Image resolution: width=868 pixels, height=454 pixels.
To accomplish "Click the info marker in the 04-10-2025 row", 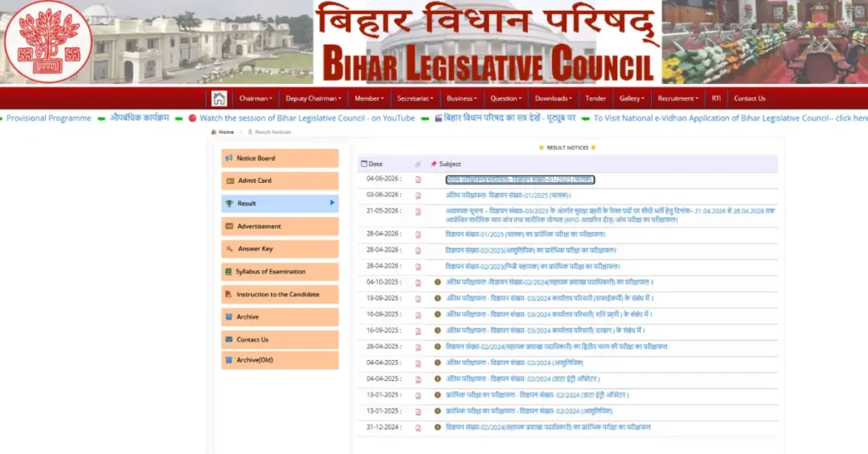I will pyautogui.click(x=437, y=282).
